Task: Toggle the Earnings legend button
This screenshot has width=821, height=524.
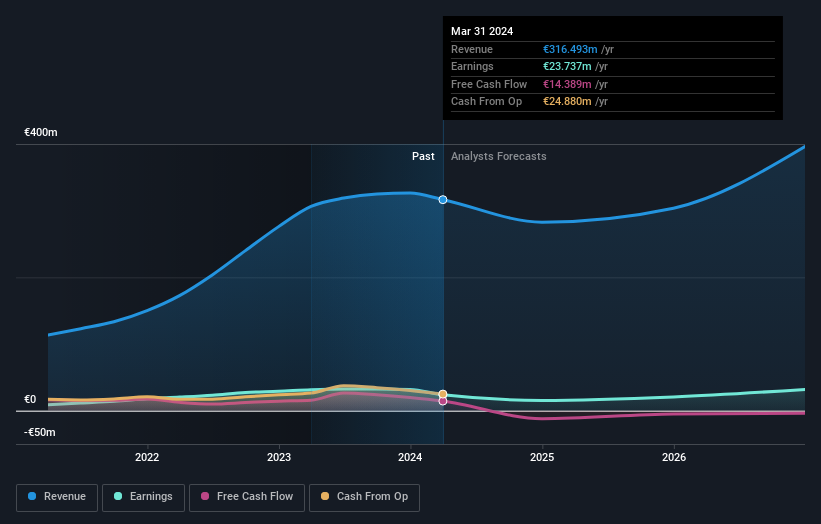Action: pyautogui.click(x=143, y=497)
